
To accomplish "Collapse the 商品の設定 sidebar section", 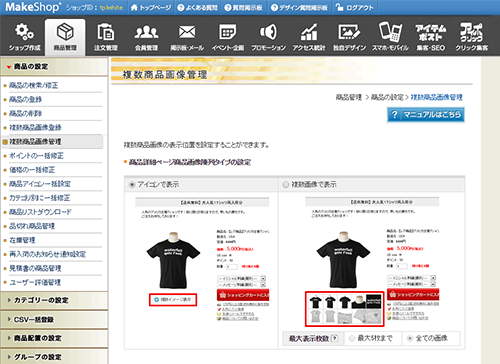I will pyautogui.click(x=54, y=67).
